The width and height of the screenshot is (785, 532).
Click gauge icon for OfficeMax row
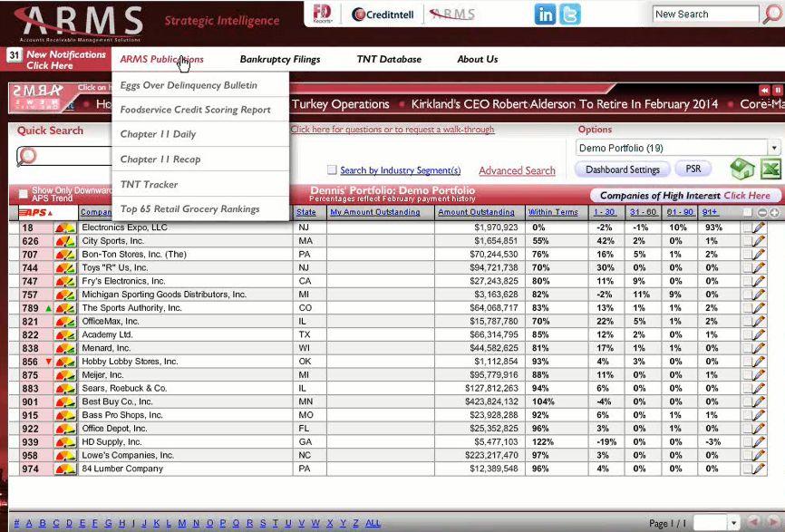(x=65, y=322)
